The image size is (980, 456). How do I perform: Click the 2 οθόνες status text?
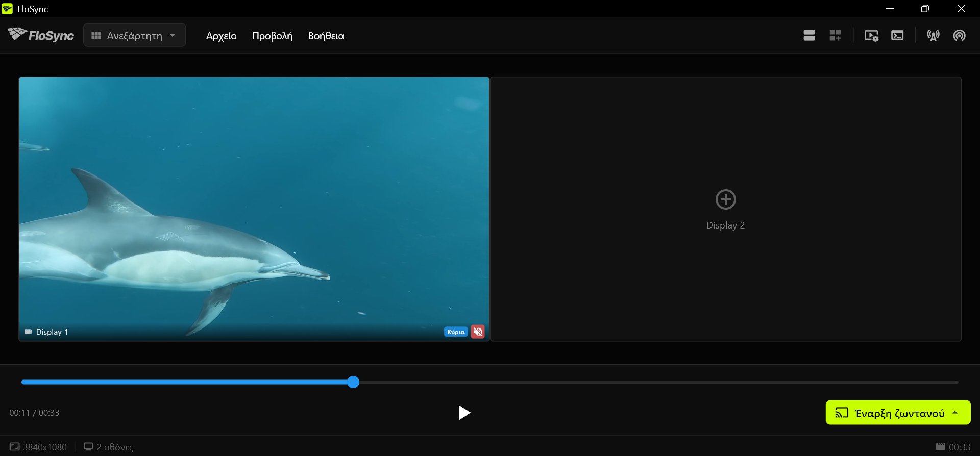115,447
